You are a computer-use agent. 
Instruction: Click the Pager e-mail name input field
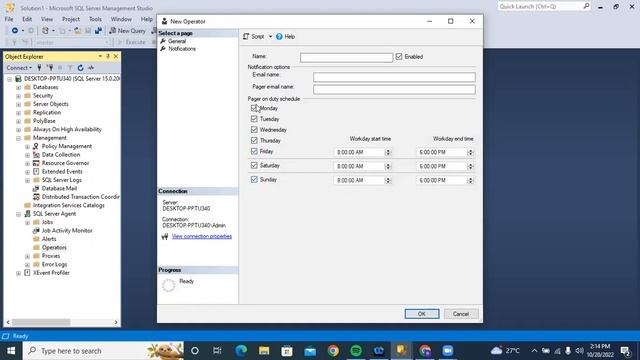[x=394, y=89]
